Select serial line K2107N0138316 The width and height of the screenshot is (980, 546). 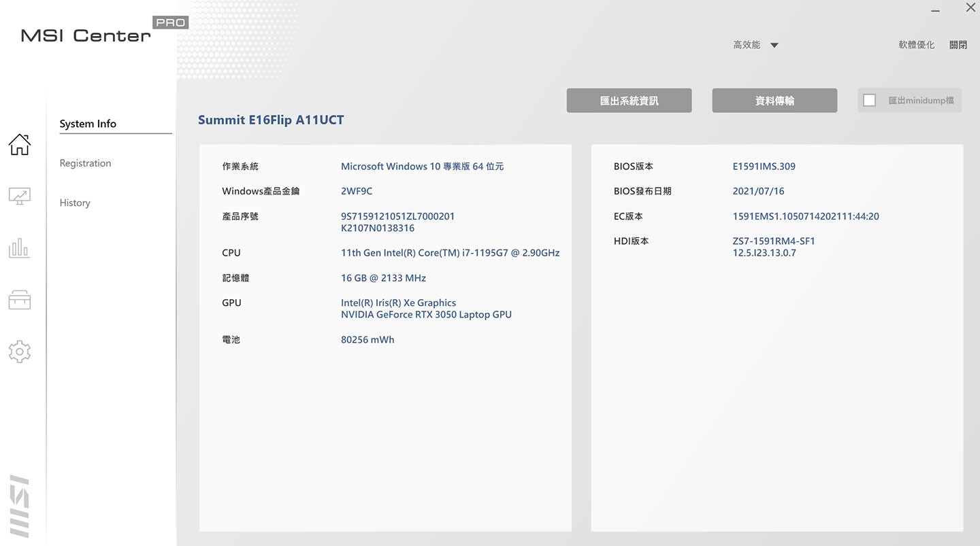click(378, 228)
